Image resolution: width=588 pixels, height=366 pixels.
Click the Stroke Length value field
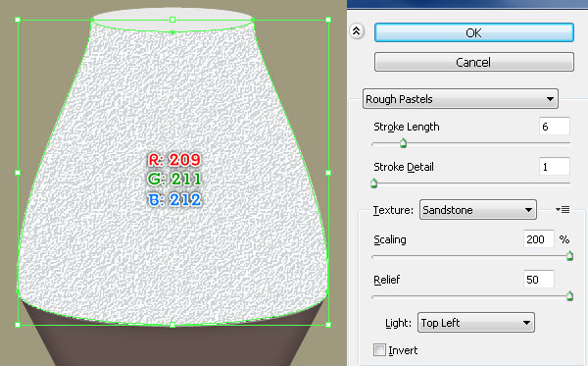tap(555, 127)
